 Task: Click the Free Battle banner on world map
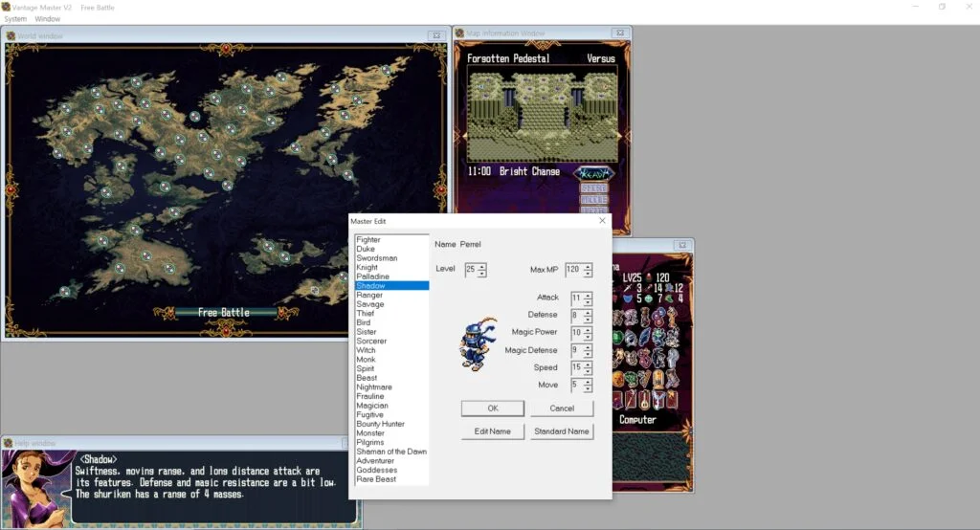224,313
